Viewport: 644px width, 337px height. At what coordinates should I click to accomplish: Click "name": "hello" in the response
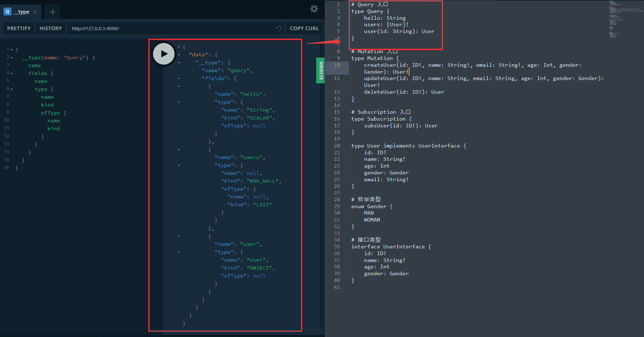click(x=240, y=94)
